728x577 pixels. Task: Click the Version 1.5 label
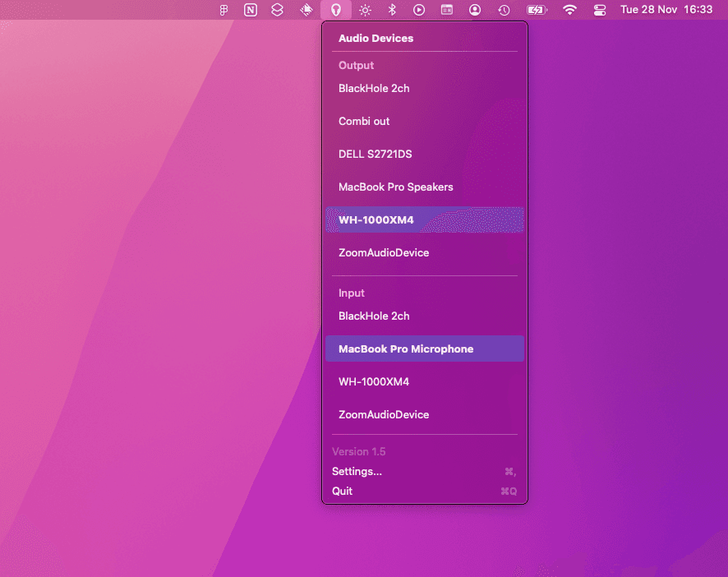pyautogui.click(x=359, y=451)
